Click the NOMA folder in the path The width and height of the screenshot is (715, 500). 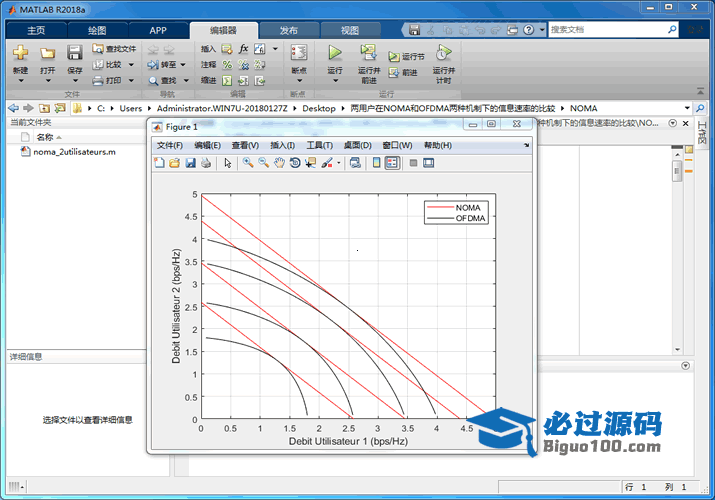tap(583, 108)
